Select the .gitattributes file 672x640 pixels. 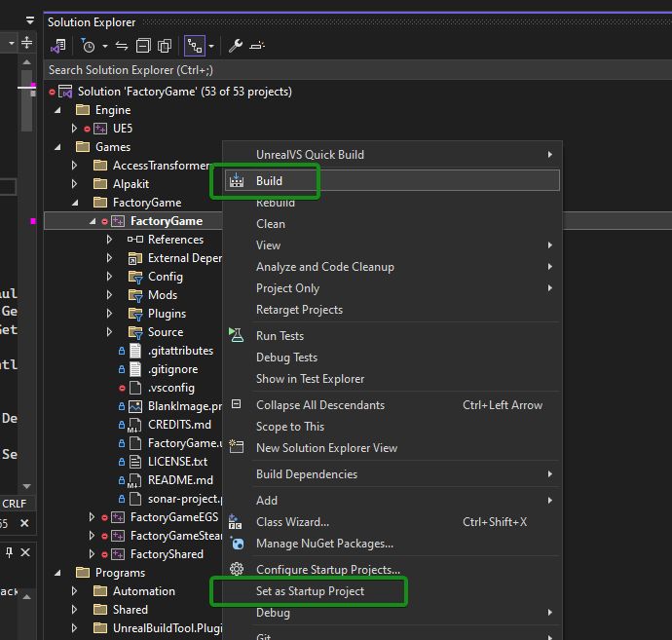pos(180,351)
